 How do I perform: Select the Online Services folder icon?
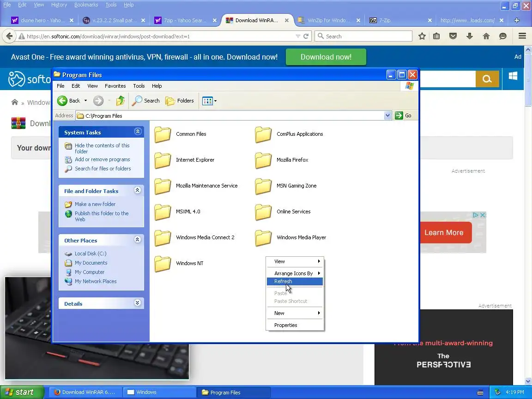click(x=263, y=212)
